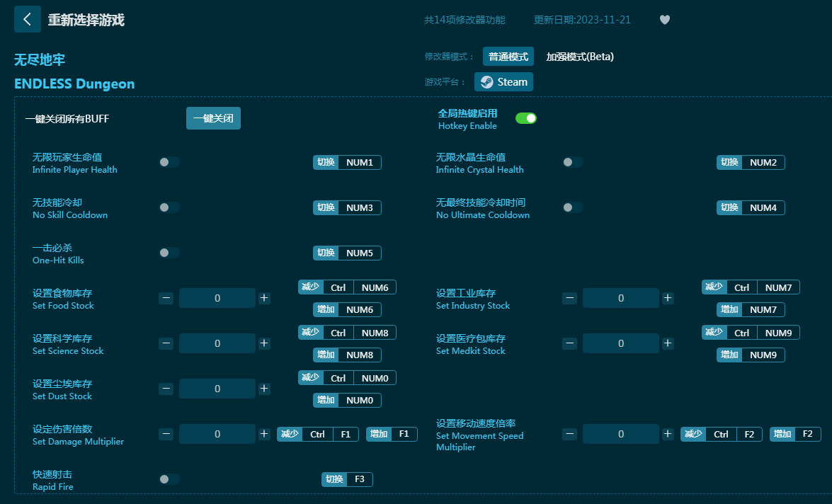Click plus icon for Set Food Stock
The image size is (832, 504).
(264, 298)
